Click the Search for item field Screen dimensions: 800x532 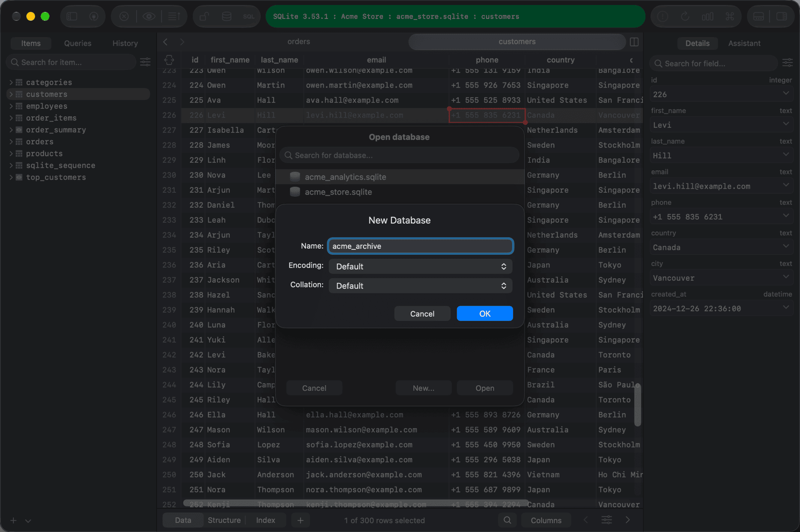tap(71, 62)
